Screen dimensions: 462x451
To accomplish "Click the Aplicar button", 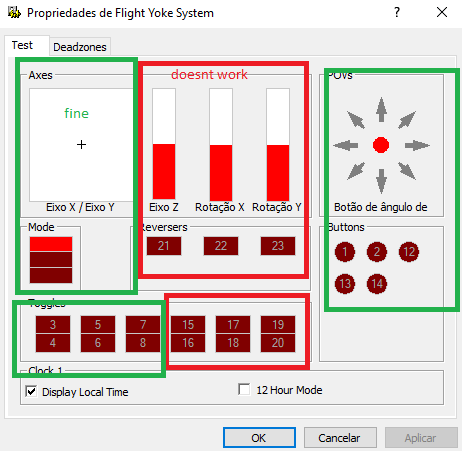I will coord(421,438).
